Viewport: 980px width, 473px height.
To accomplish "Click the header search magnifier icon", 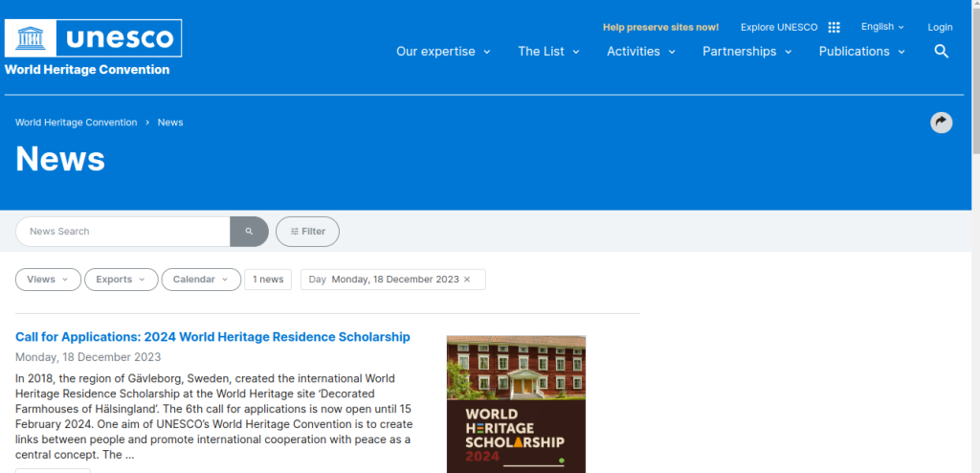I will (942, 52).
